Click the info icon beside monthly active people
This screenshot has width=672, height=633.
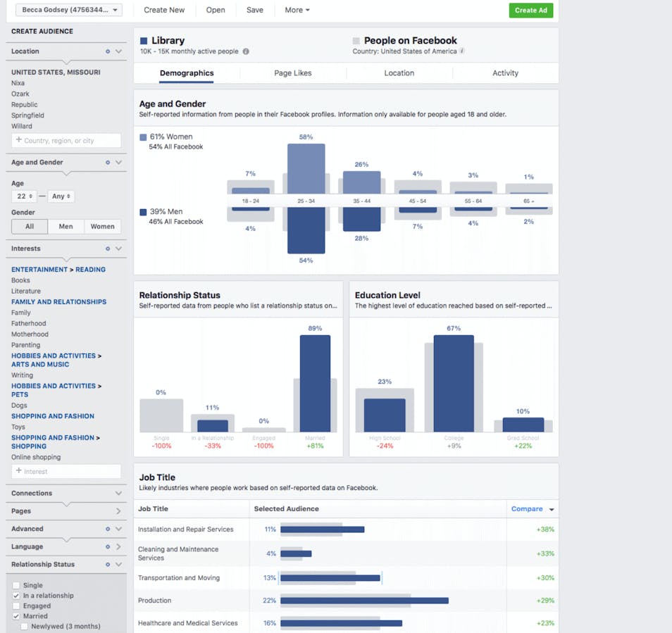tap(246, 51)
